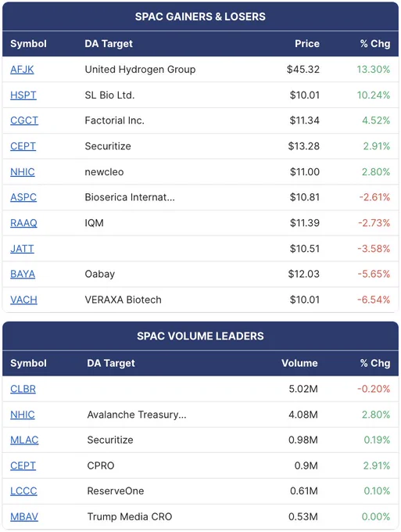Viewport: 401px width, 532px height.
Task: Select NHIC link in Gainers & Losers table
Action: click(x=23, y=172)
